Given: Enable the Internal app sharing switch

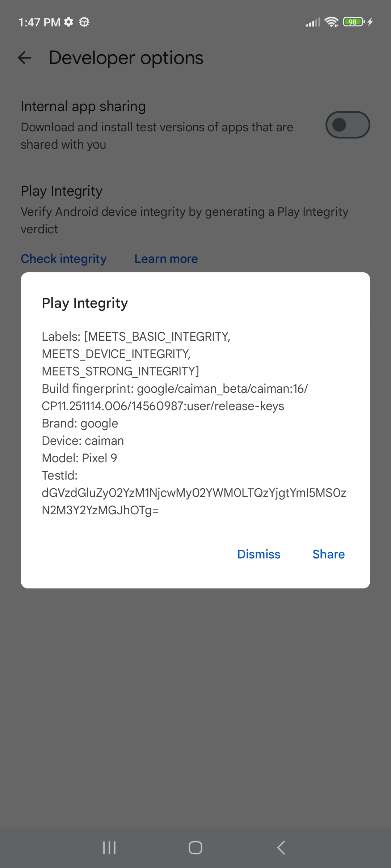Looking at the screenshot, I should point(348,125).
